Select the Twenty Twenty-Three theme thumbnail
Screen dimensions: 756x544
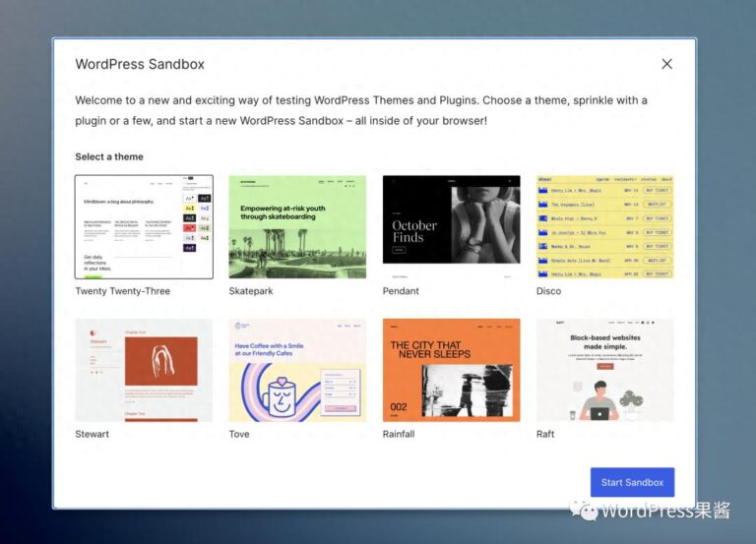(x=144, y=227)
